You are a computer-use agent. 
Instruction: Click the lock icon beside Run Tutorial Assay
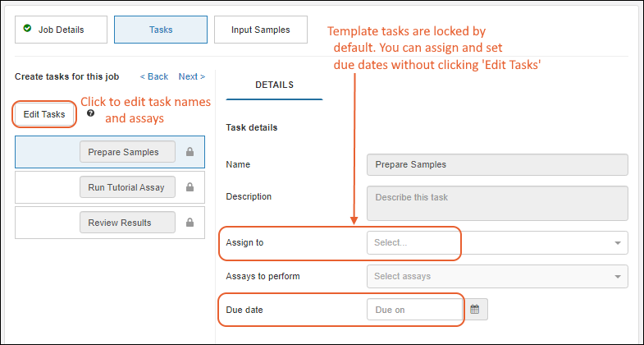tap(190, 187)
